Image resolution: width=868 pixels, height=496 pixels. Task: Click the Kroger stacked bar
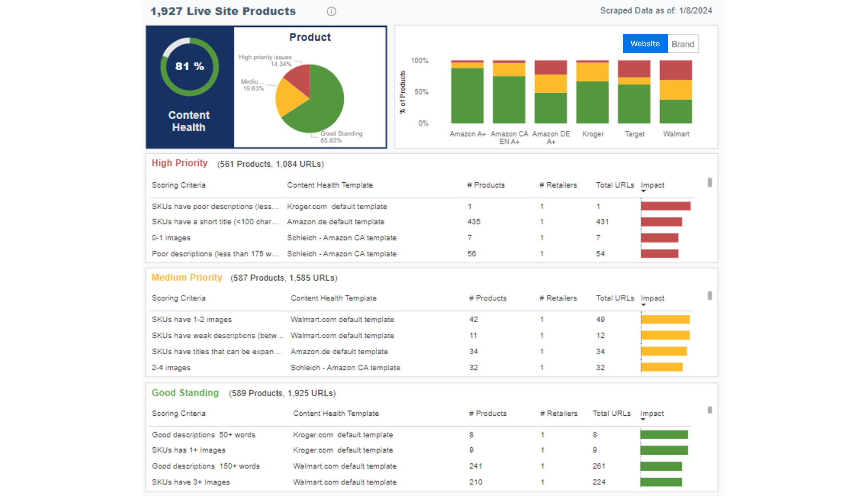[x=592, y=92]
